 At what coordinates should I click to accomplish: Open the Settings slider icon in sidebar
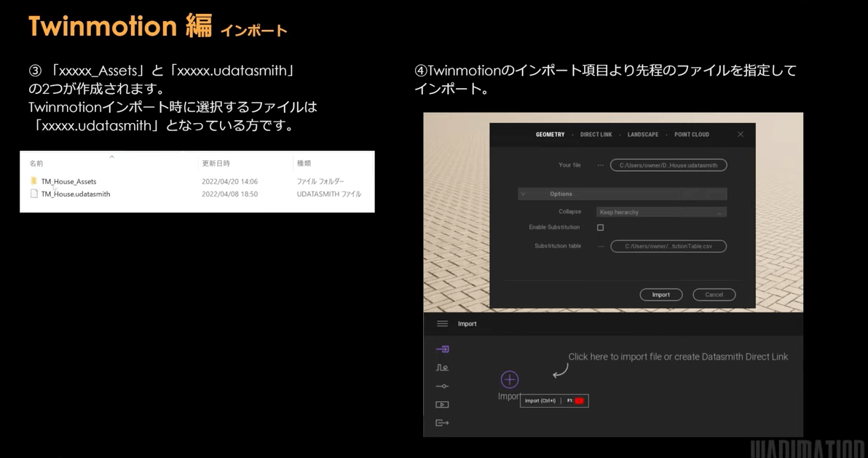tap(442, 386)
